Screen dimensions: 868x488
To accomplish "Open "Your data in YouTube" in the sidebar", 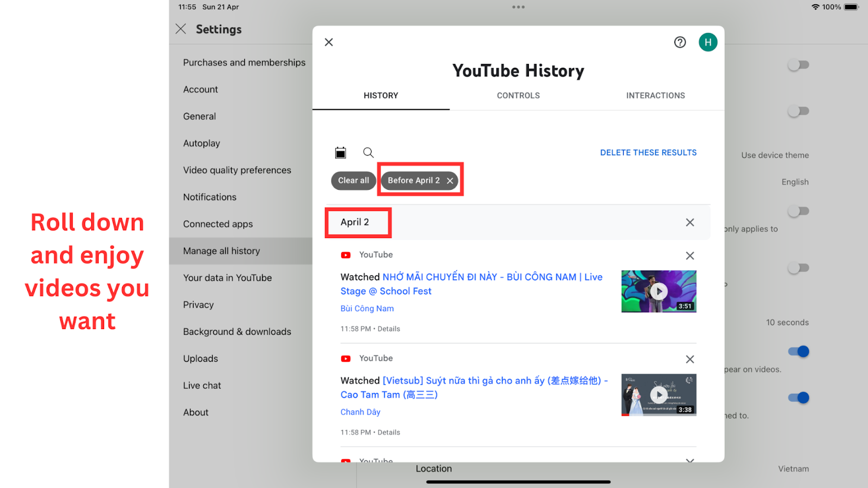I will point(227,278).
